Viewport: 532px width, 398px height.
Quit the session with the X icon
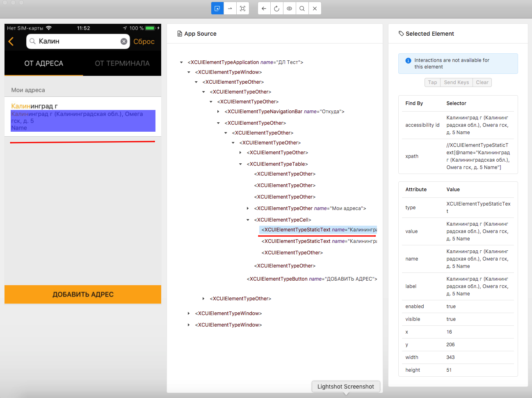(x=315, y=8)
